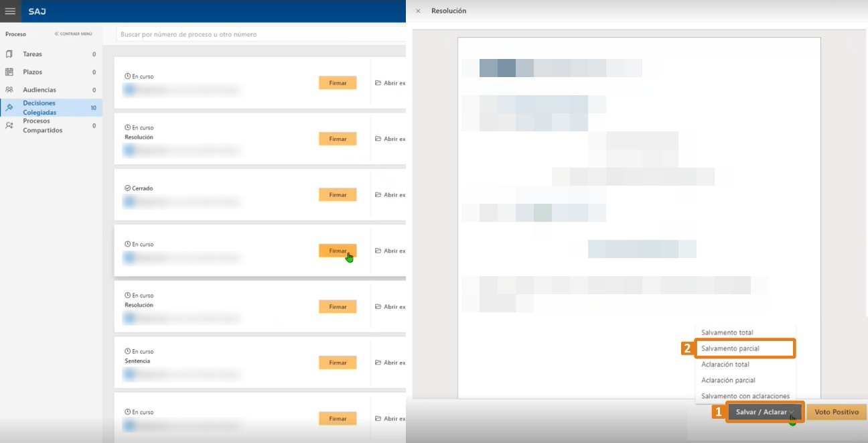868x443 pixels.
Task: Click the Proceso label above sidebar
Action: [15, 34]
